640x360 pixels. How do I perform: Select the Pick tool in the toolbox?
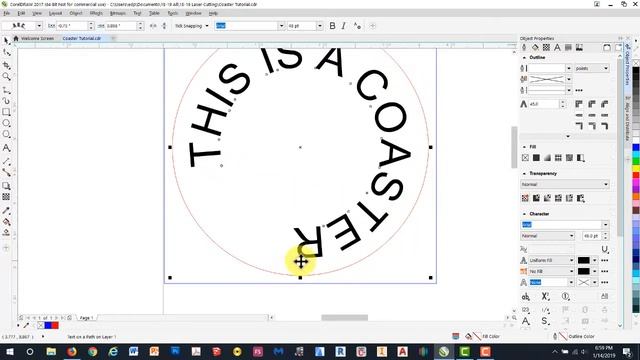pos(6,40)
